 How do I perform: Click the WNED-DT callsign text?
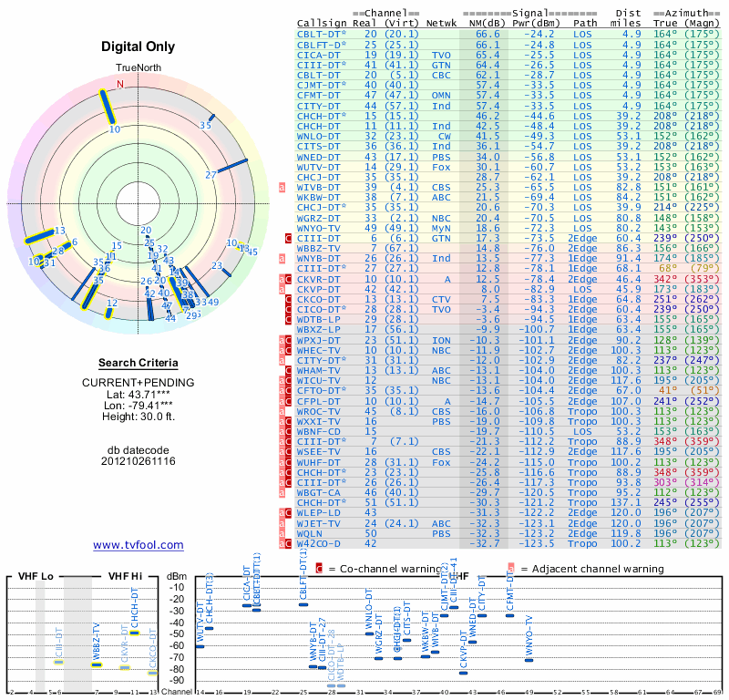coord(319,157)
